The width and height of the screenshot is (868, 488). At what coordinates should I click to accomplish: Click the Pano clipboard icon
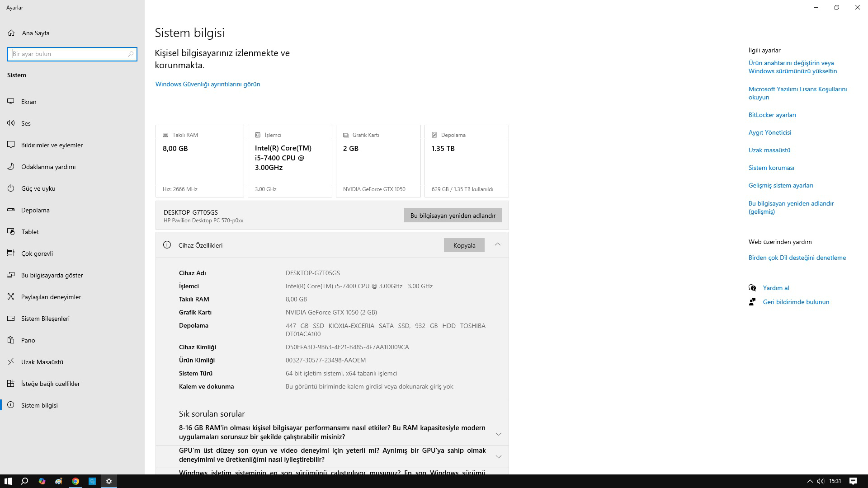(11, 340)
